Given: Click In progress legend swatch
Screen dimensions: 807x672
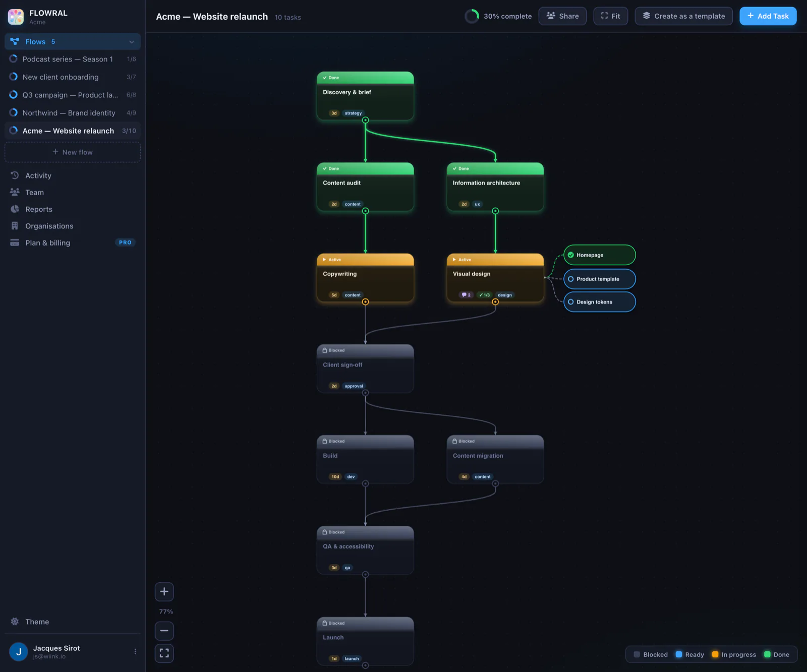Looking at the screenshot, I should [x=715, y=654].
